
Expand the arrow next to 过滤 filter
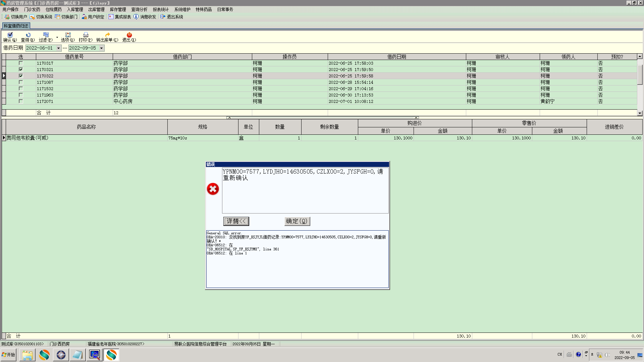pyautogui.click(x=57, y=37)
